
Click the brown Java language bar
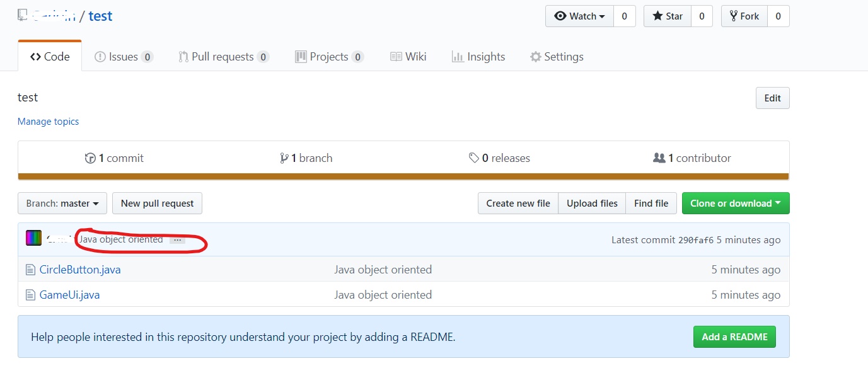(x=403, y=176)
